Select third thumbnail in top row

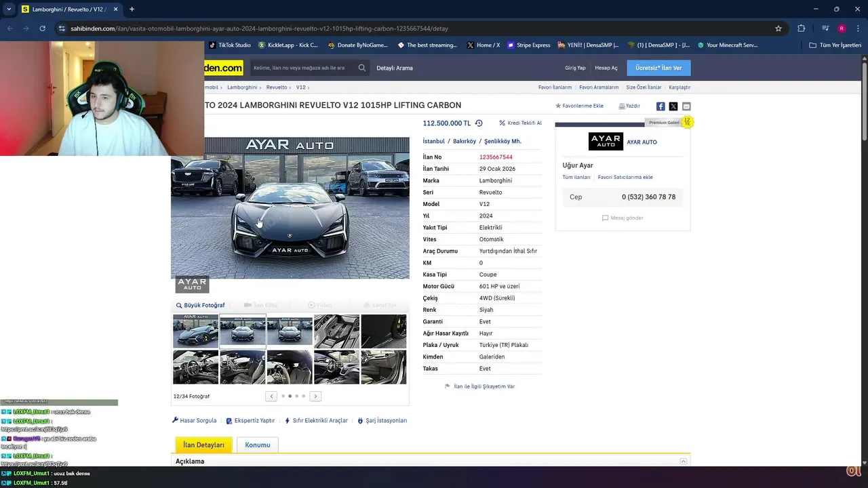290,331
